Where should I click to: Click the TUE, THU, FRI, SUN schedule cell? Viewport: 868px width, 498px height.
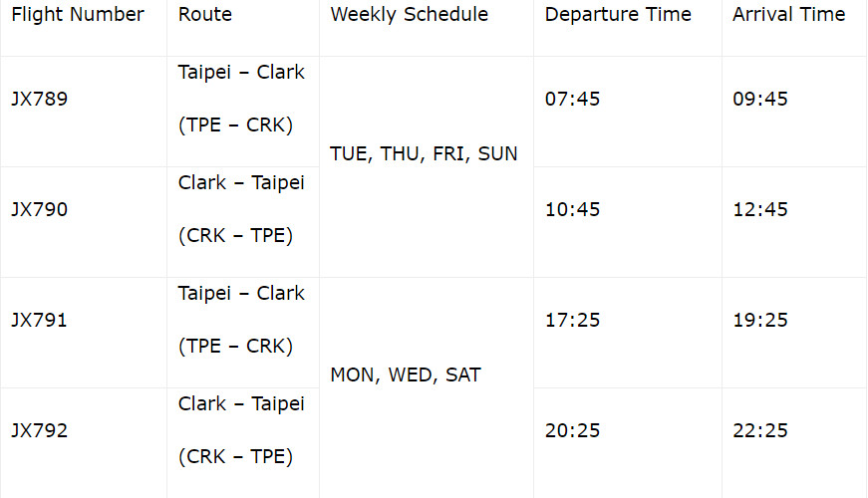point(424,154)
